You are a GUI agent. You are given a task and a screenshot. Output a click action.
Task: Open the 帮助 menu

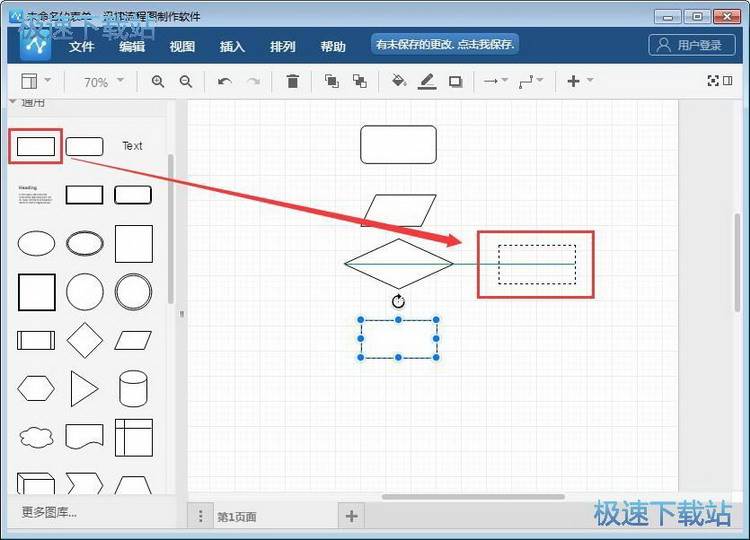tap(333, 46)
